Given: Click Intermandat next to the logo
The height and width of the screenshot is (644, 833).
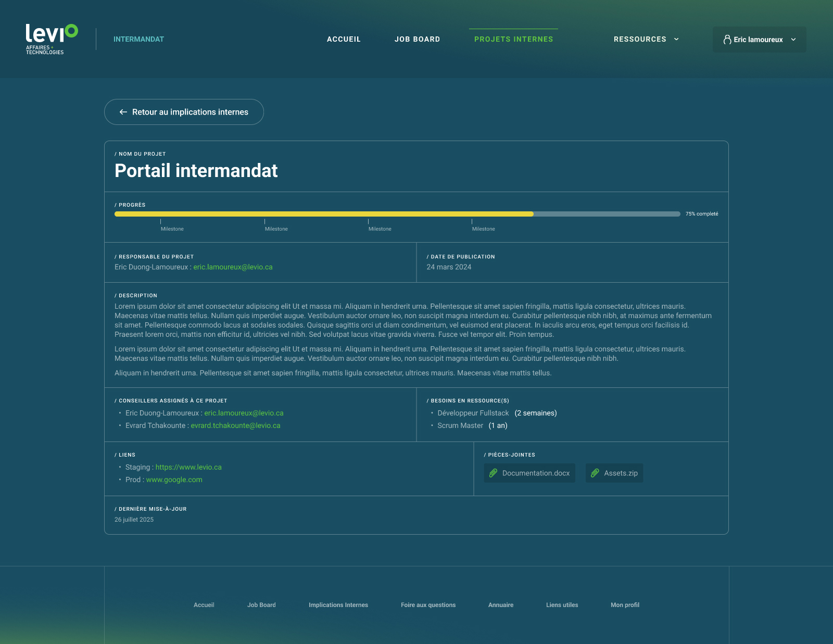Looking at the screenshot, I should pyautogui.click(x=138, y=39).
